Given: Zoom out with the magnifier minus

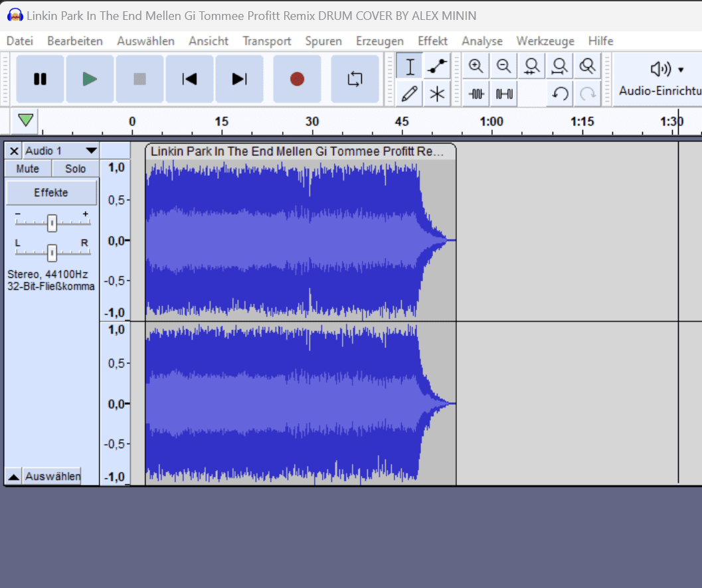Looking at the screenshot, I should click(x=503, y=66).
